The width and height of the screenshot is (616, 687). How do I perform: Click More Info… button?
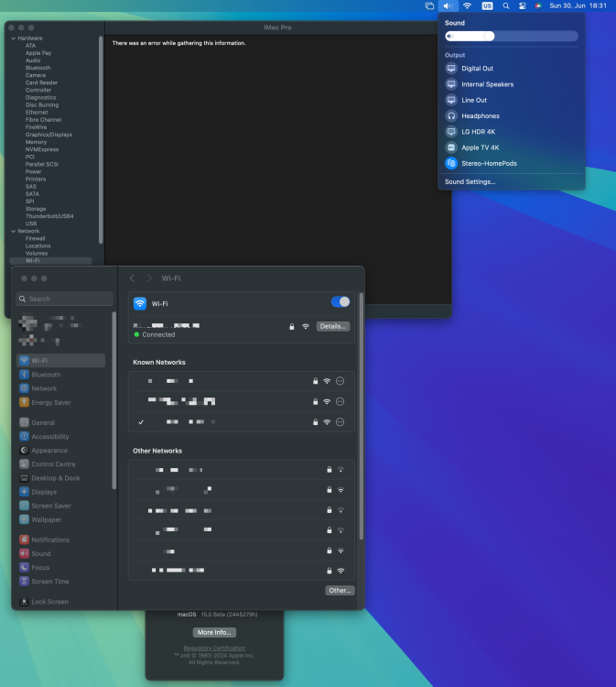point(214,632)
